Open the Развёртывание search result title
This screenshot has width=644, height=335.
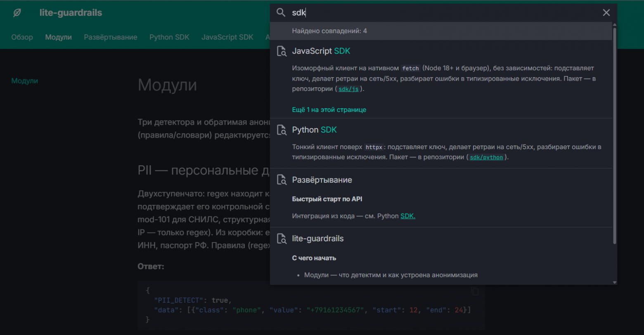coord(322,180)
